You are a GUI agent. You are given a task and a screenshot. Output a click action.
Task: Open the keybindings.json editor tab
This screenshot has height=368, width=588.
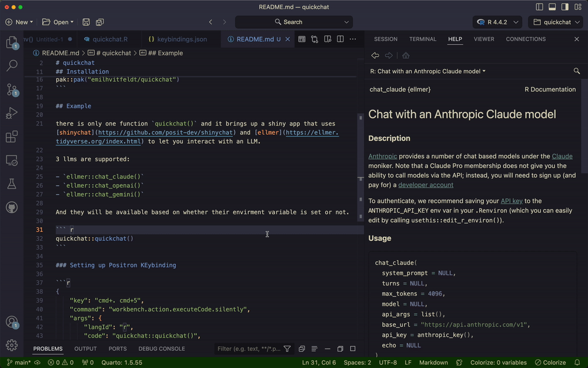tap(178, 39)
